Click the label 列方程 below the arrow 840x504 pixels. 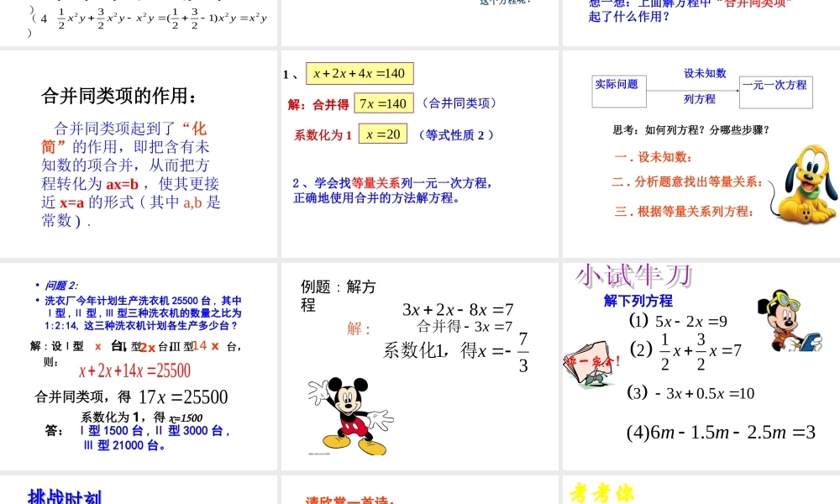click(699, 99)
